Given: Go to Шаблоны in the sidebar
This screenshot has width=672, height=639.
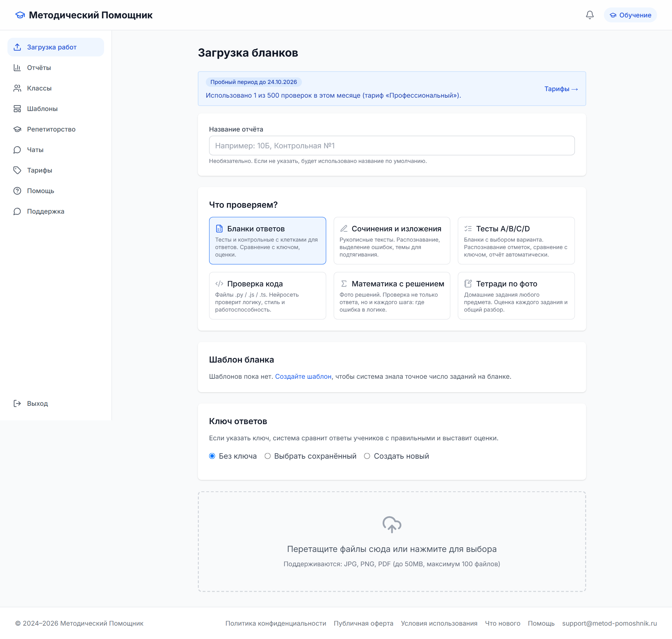Looking at the screenshot, I should [x=56, y=109].
